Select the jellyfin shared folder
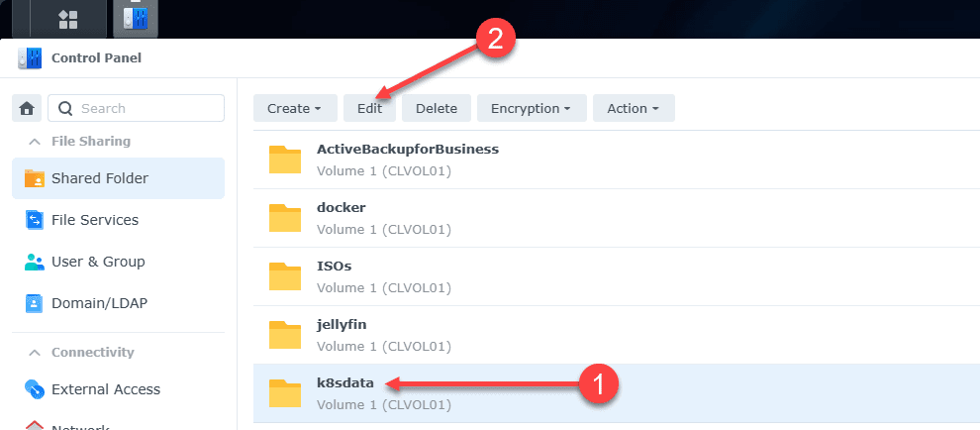This screenshot has width=980, height=430. 342,325
